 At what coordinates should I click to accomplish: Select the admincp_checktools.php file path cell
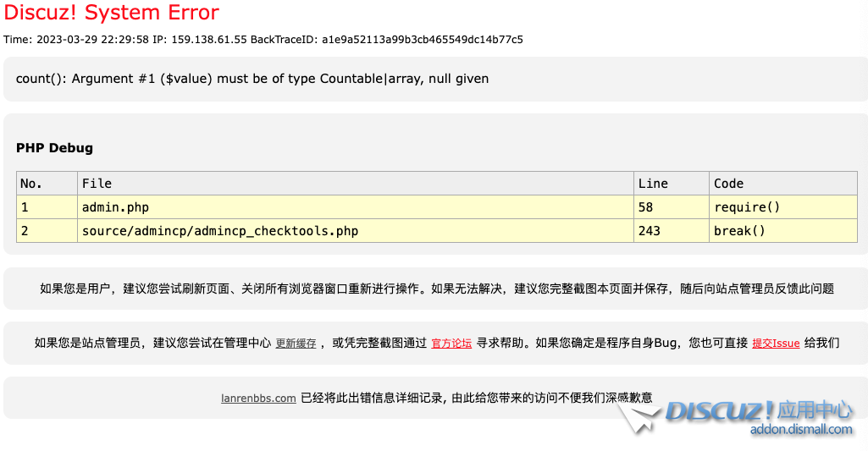(x=219, y=231)
